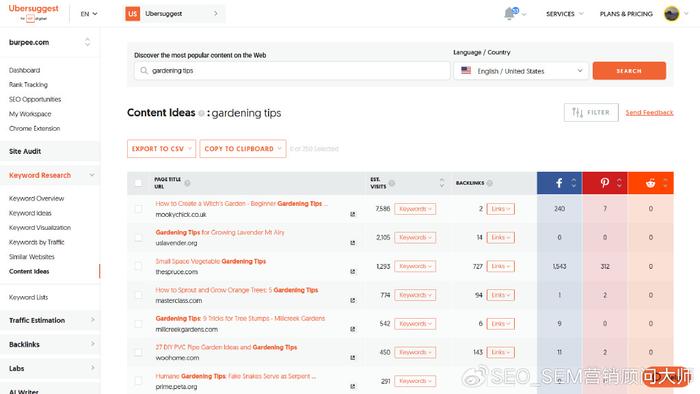This screenshot has width=700, height=394.
Task: Click the Page Title info icon
Action: 188,183
